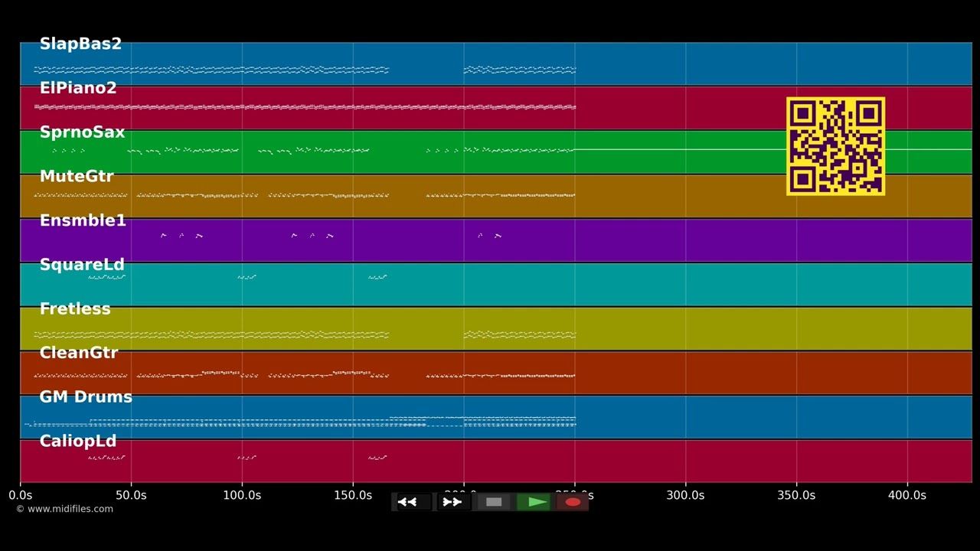Open the www.midifiles.com copyright link
Image resolution: width=980 pixels, height=551 pixels.
(x=64, y=509)
